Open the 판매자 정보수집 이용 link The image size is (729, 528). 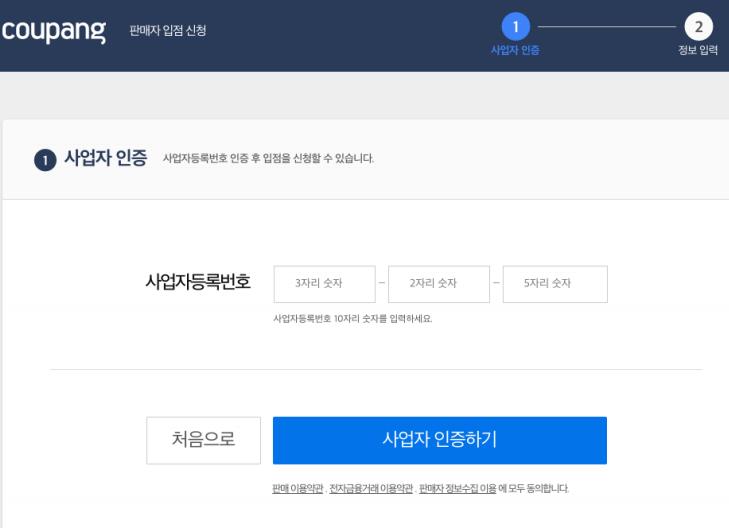pyautogui.click(x=457, y=488)
